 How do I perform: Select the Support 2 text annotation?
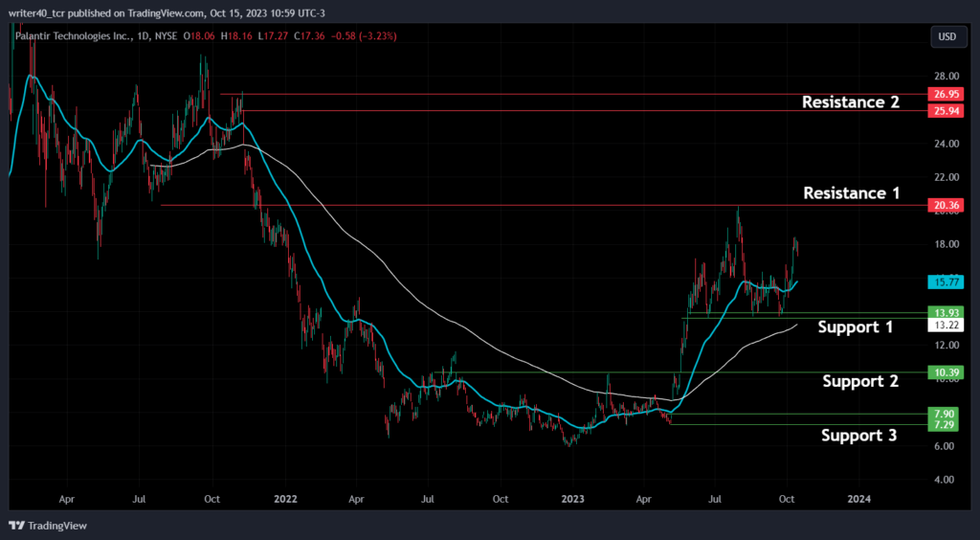coord(860,381)
